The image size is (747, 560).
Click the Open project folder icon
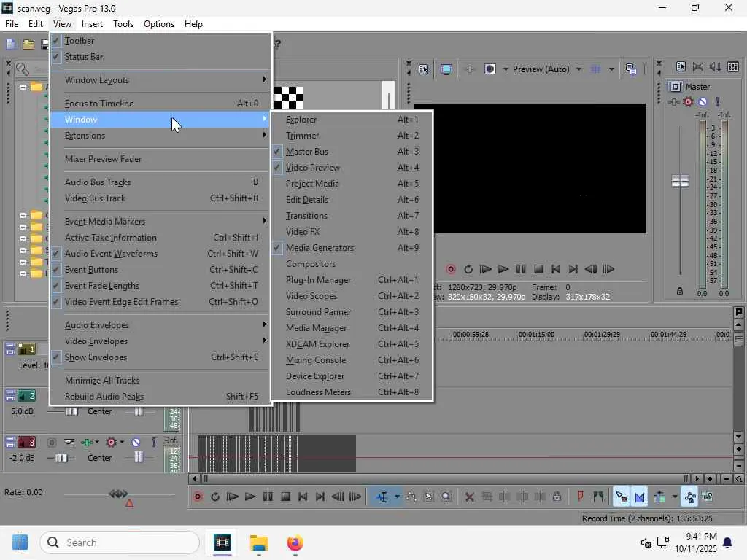(x=28, y=44)
